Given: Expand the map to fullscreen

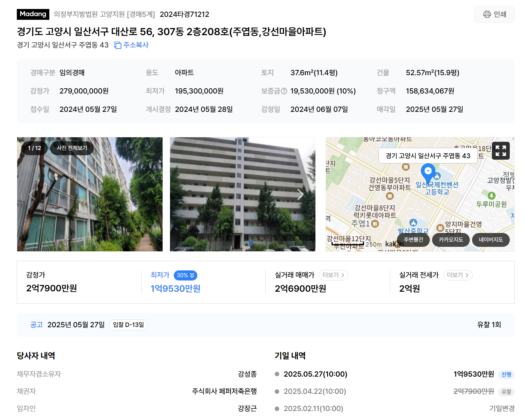Looking at the screenshot, I should click(501, 151).
